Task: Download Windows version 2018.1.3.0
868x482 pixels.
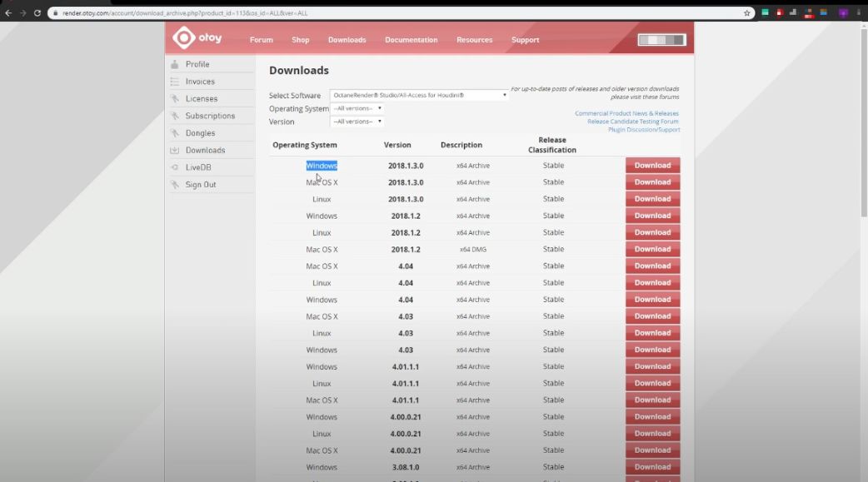Action: [652, 166]
